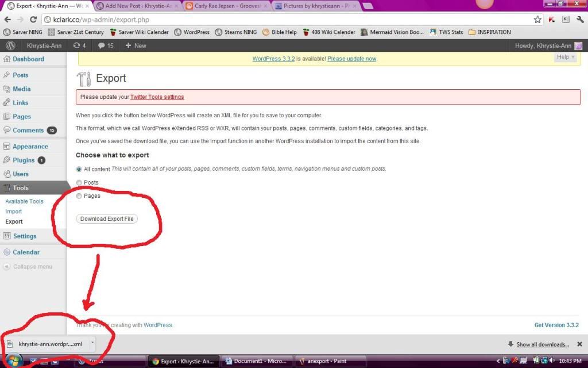This screenshot has width=588, height=368.
Task: Click the Collapse menu arrow icon
Action: pyautogui.click(x=7, y=267)
